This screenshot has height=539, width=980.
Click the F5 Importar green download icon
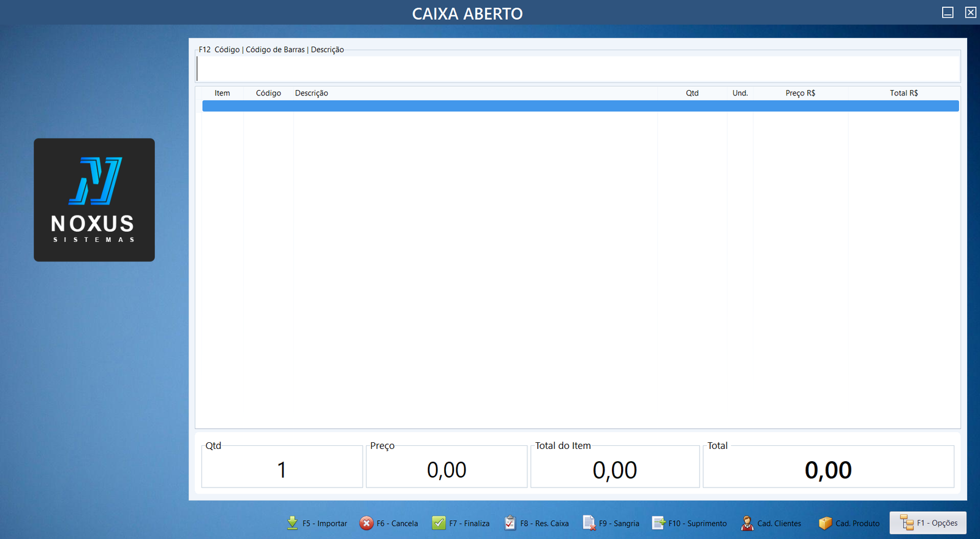(x=293, y=522)
